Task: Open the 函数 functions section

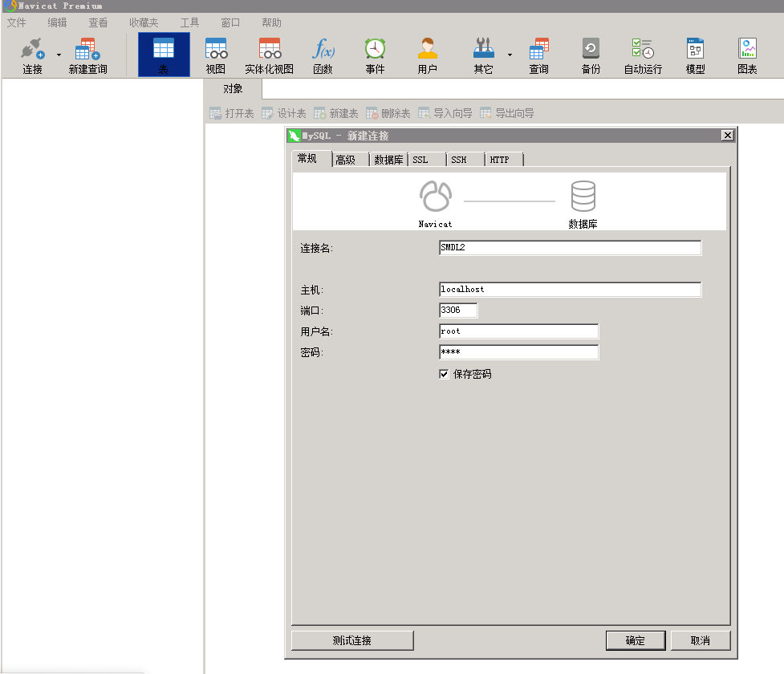Action: click(x=323, y=55)
